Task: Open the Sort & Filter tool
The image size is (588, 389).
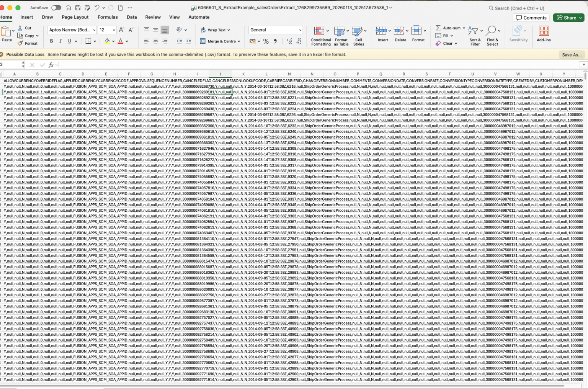Action: 474,31
